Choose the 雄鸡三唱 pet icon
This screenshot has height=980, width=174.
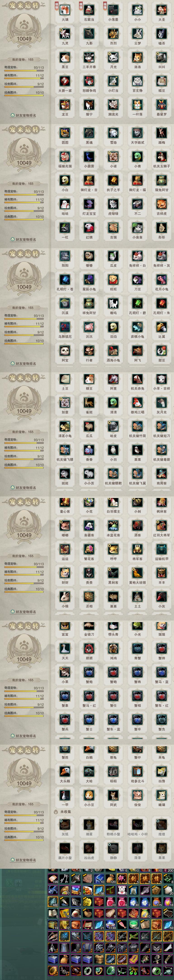(137, 403)
